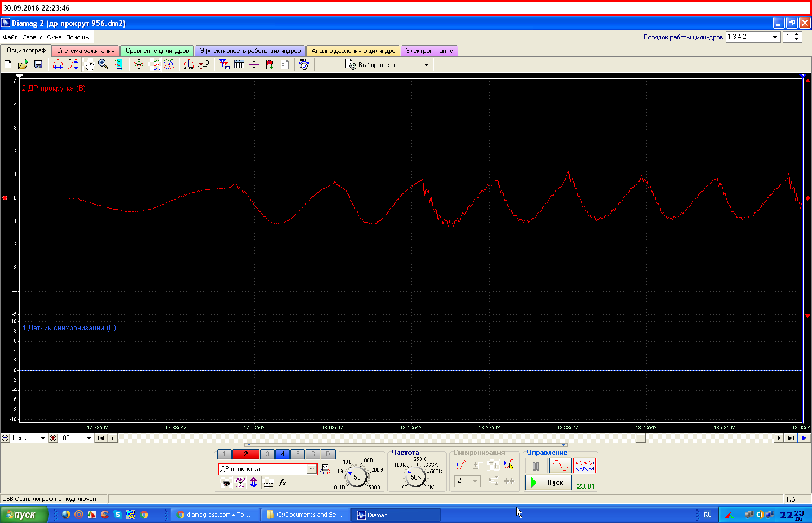Open file with the folder icon

click(23, 64)
